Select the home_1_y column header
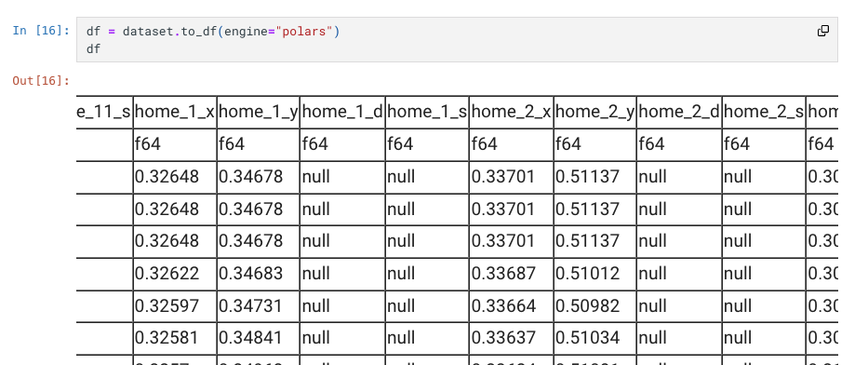Viewport: 868px width, 365px height. [259, 112]
